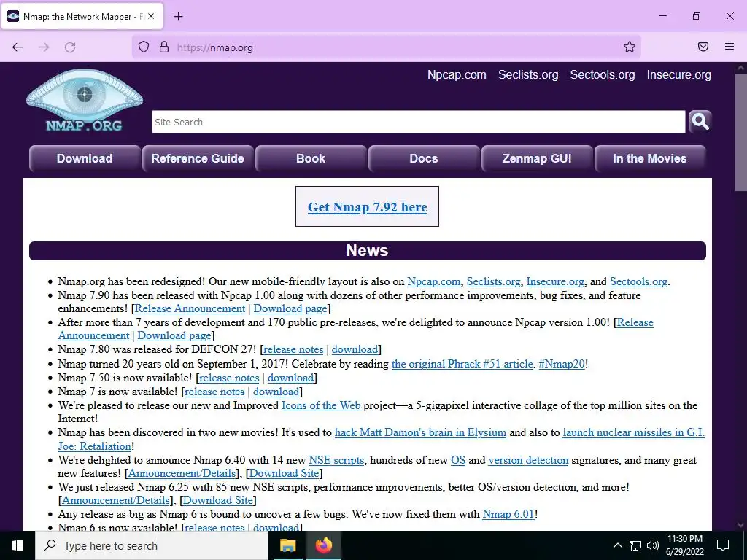Click release notes link for Nmap 7
747x560 pixels.
pyautogui.click(x=214, y=392)
